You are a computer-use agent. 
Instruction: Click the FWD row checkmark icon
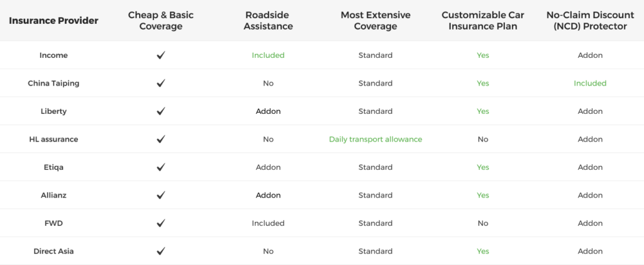pyautogui.click(x=161, y=223)
